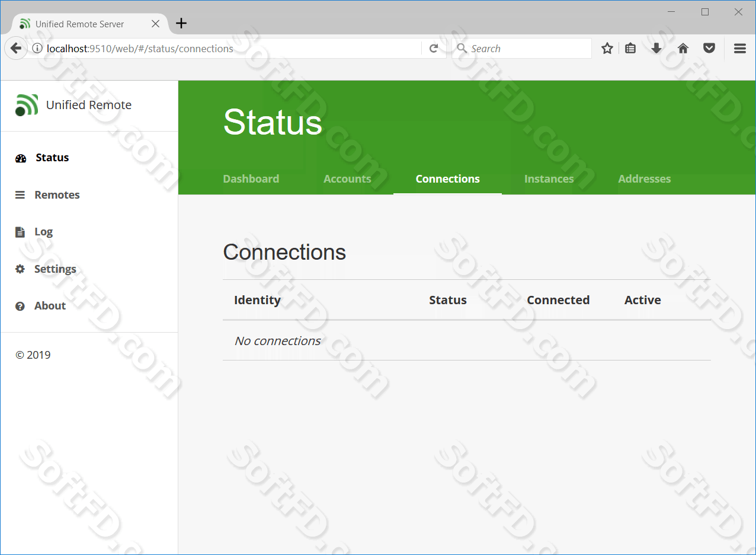Click the Settings gear icon in sidebar
This screenshot has width=756, height=555.
[x=20, y=269]
